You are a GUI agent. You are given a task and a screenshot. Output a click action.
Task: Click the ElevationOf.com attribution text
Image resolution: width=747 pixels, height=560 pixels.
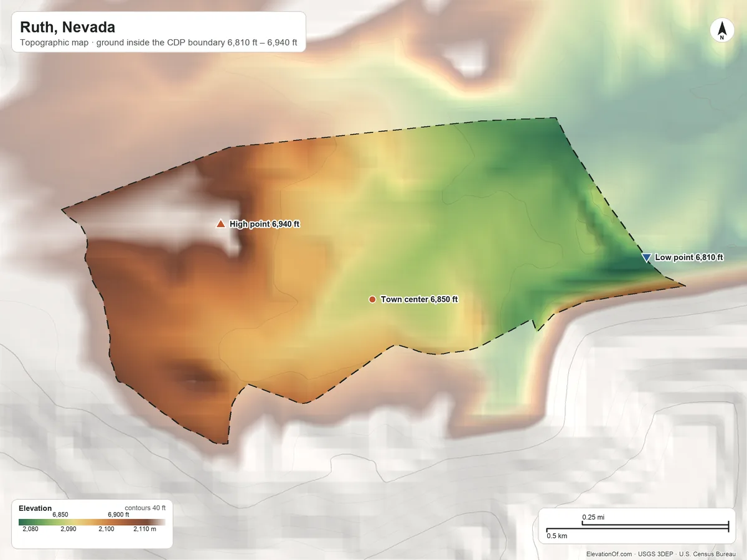(x=661, y=554)
